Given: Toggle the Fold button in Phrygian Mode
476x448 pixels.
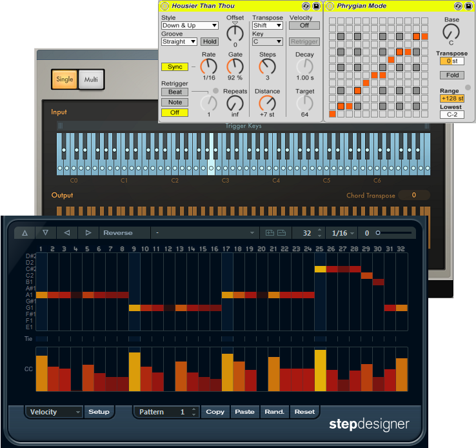Looking at the screenshot, I should pyautogui.click(x=451, y=76).
